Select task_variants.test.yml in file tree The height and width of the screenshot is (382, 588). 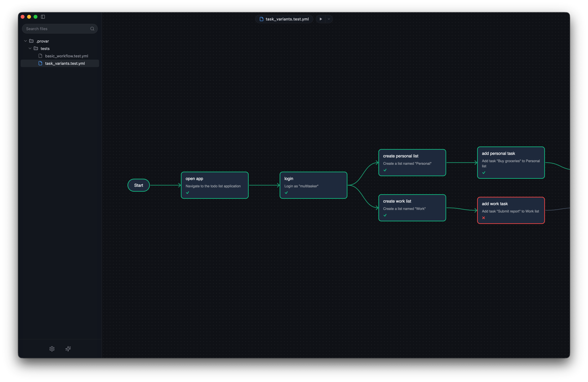pyautogui.click(x=60, y=63)
